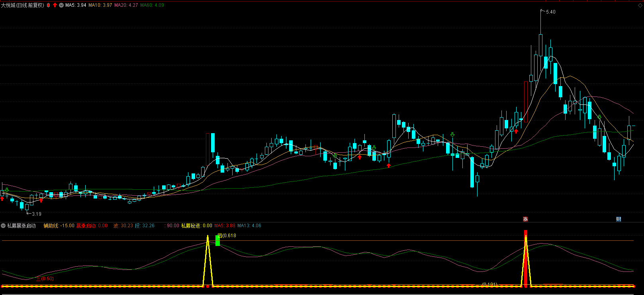Click the MA13: 4.06 indicator legend
This screenshot has height=295, width=644.
pos(249,226)
